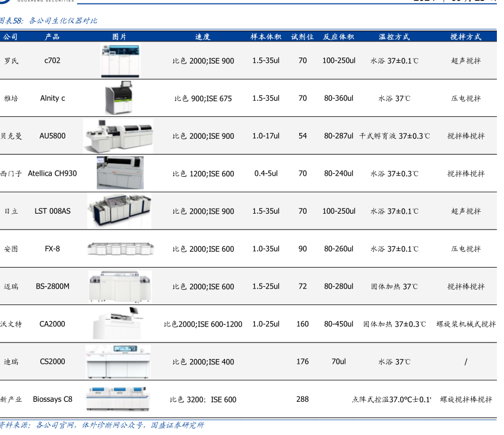Click product name Biossays C8
The width and height of the screenshot is (504, 435).
point(52,399)
